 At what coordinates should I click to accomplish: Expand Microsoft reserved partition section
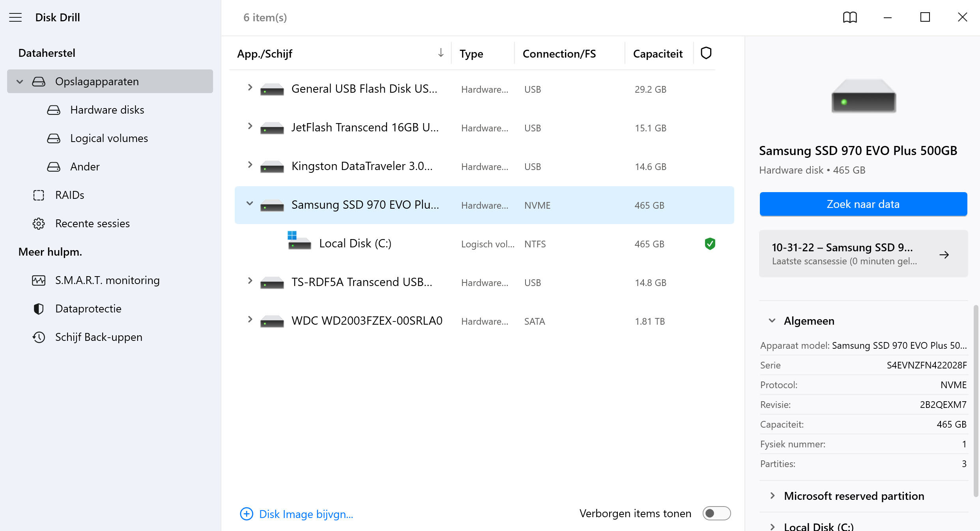coord(772,496)
